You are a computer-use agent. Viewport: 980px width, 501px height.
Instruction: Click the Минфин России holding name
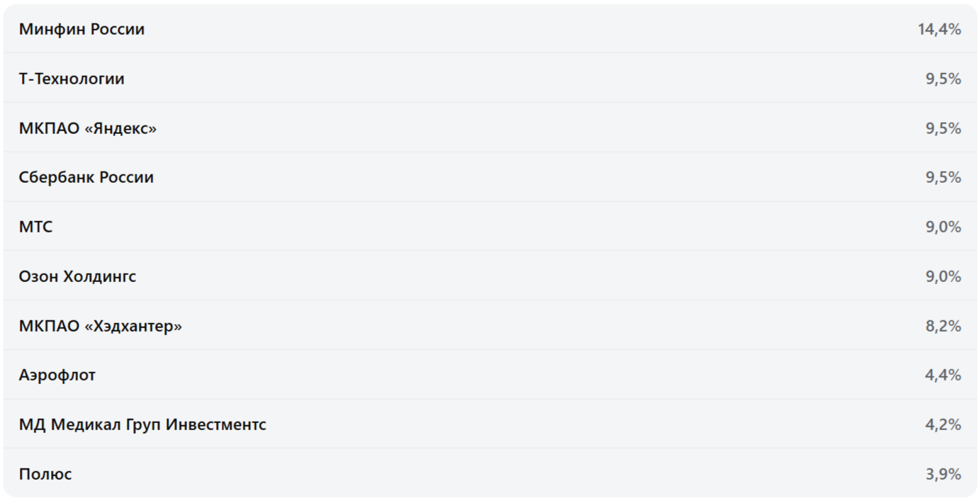[81, 29]
